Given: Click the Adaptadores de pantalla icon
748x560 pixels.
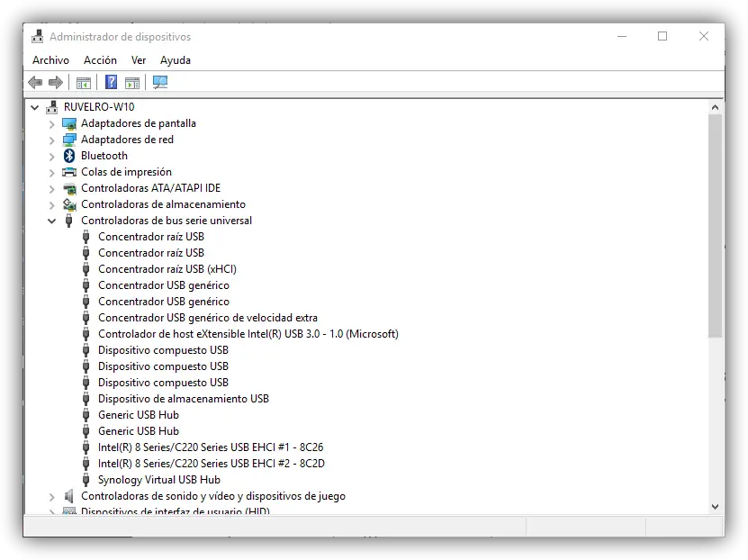Looking at the screenshot, I should 69,123.
